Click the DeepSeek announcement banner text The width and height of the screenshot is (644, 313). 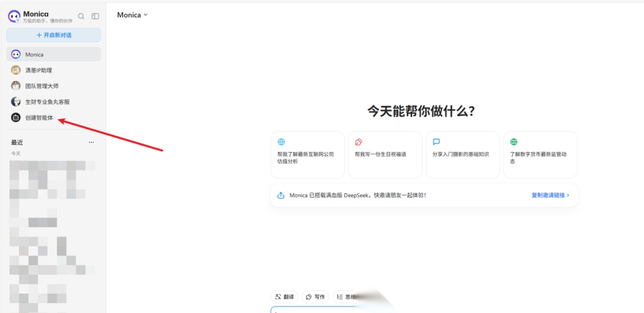pyautogui.click(x=357, y=195)
